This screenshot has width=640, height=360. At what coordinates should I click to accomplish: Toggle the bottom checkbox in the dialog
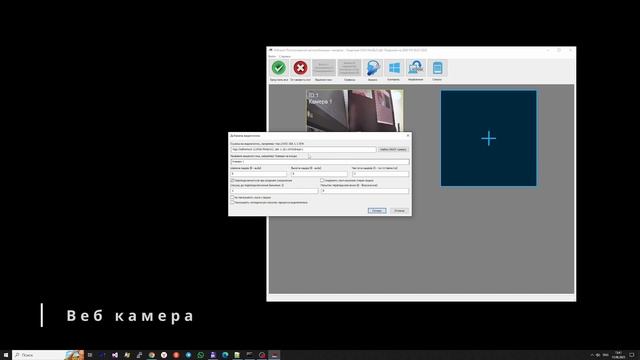tap(233, 202)
